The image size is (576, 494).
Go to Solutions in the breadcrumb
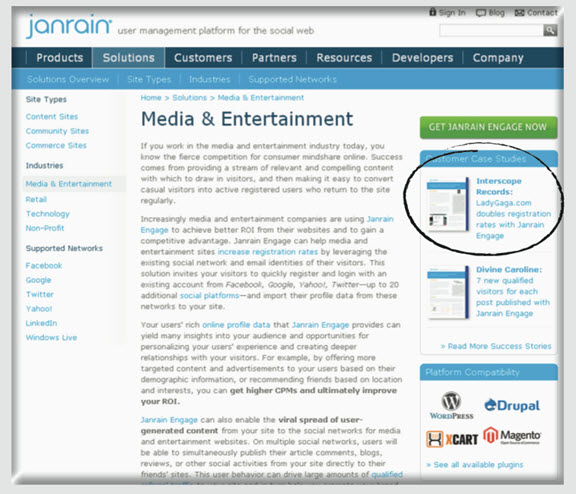(190, 98)
